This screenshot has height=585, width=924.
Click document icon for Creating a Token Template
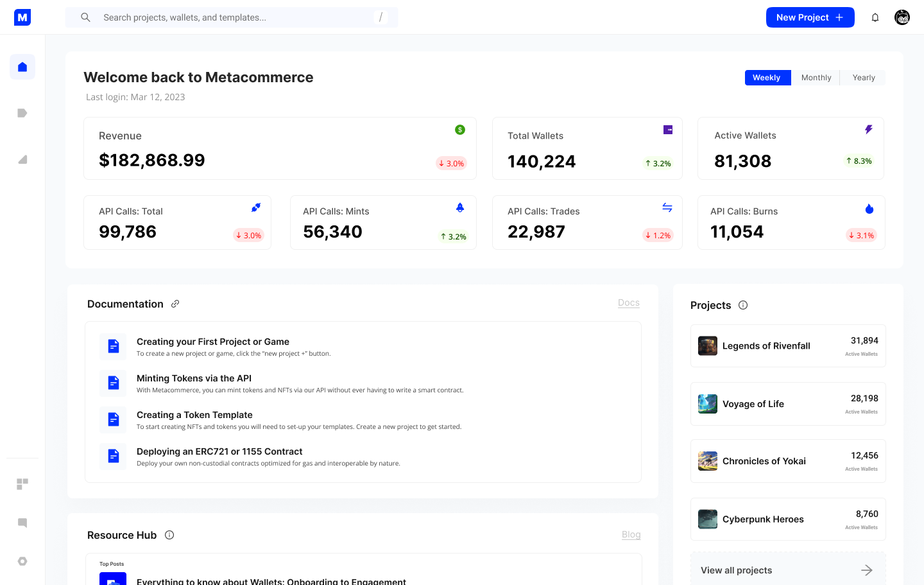point(114,419)
